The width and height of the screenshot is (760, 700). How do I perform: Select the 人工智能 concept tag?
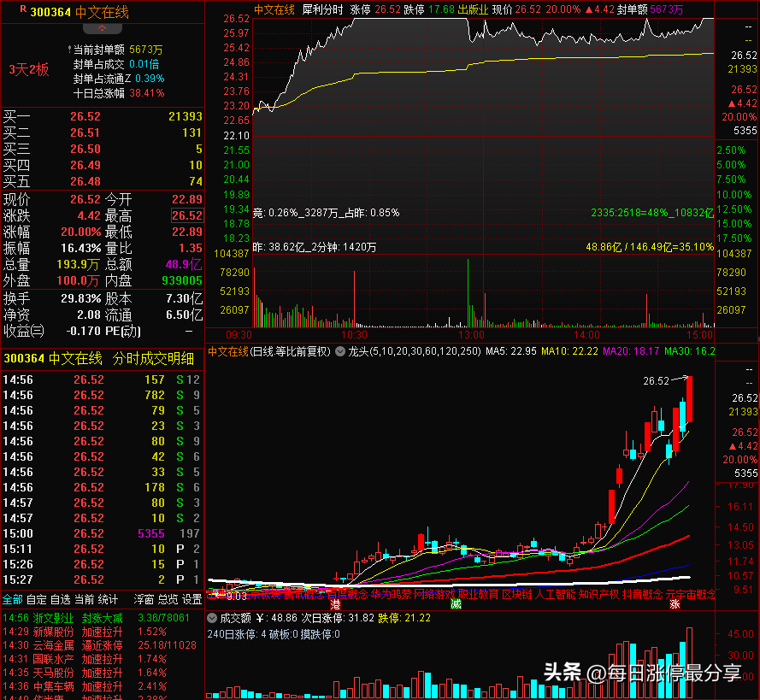tap(555, 594)
